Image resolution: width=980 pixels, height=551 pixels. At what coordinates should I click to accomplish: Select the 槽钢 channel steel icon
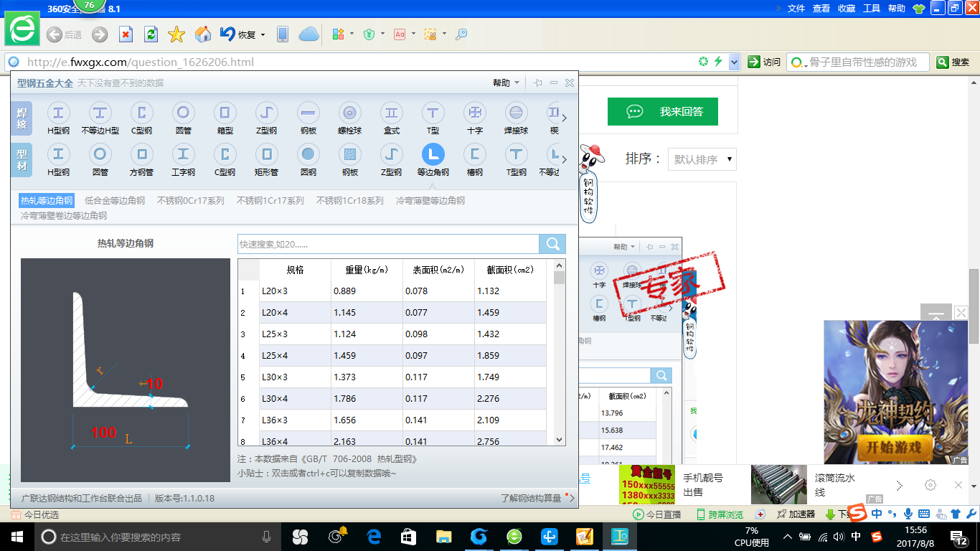(x=474, y=154)
